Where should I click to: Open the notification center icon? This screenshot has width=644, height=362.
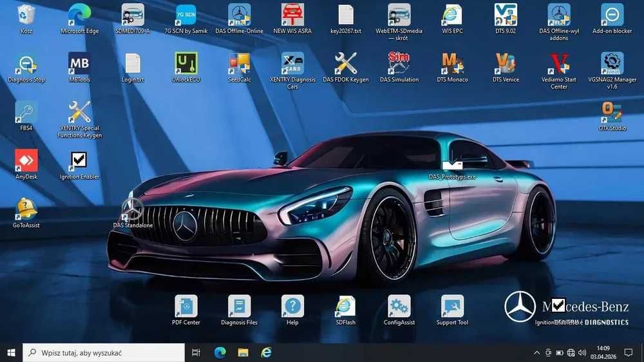629,352
